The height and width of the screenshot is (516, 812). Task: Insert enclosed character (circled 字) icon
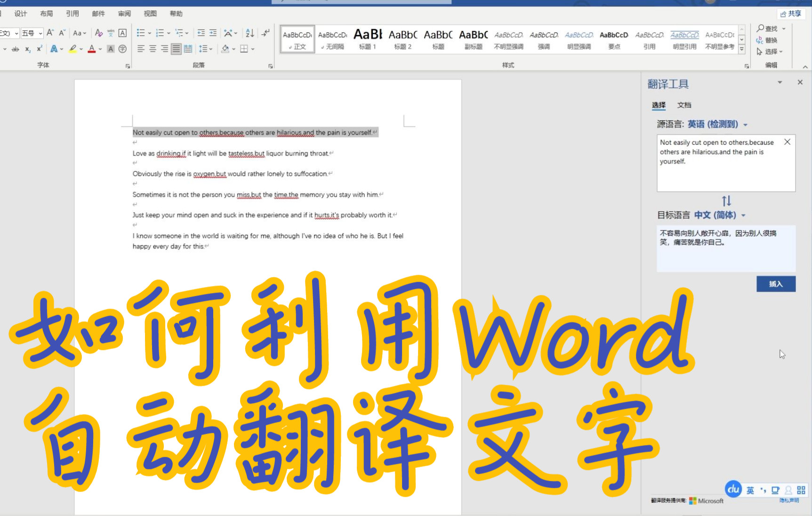point(122,49)
